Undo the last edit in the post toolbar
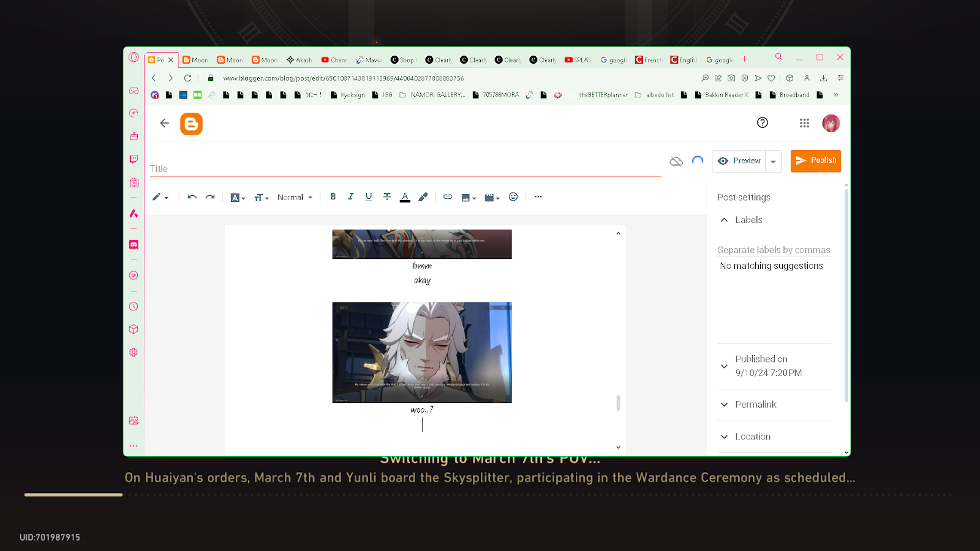 pyautogui.click(x=192, y=197)
